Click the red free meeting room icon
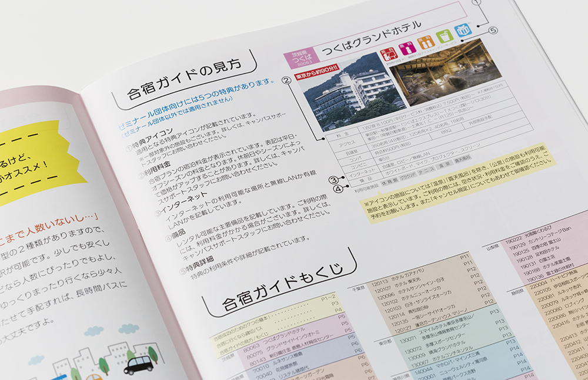The image size is (588, 380). tap(389, 54)
